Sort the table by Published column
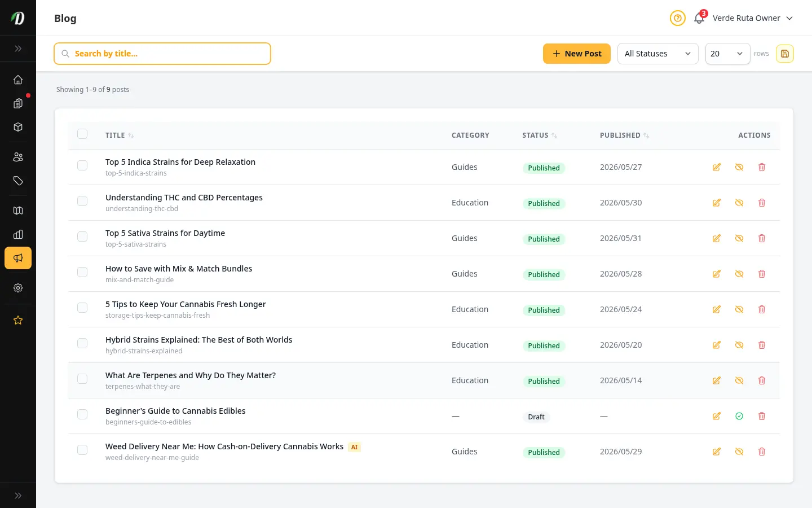The height and width of the screenshot is (508, 812). [x=624, y=135]
